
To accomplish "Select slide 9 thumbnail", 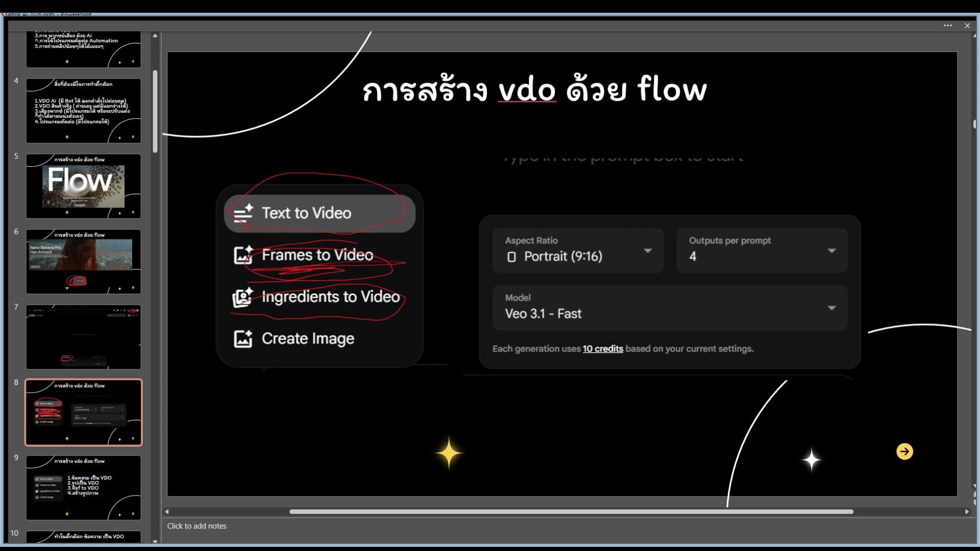I will coord(83,488).
